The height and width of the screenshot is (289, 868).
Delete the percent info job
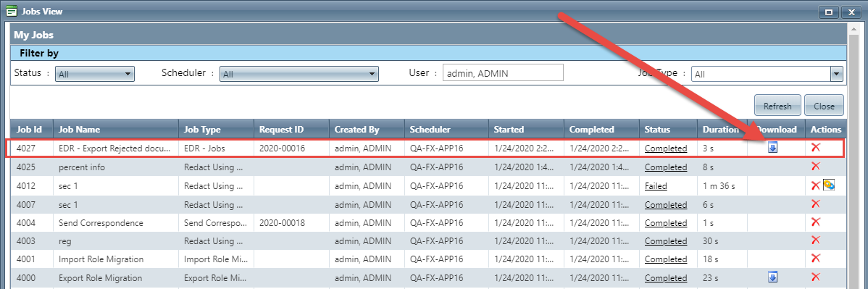pos(815,166)
